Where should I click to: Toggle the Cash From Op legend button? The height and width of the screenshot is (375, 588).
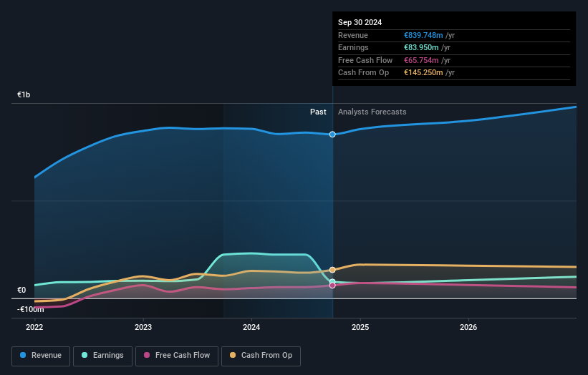pos(261,356)
